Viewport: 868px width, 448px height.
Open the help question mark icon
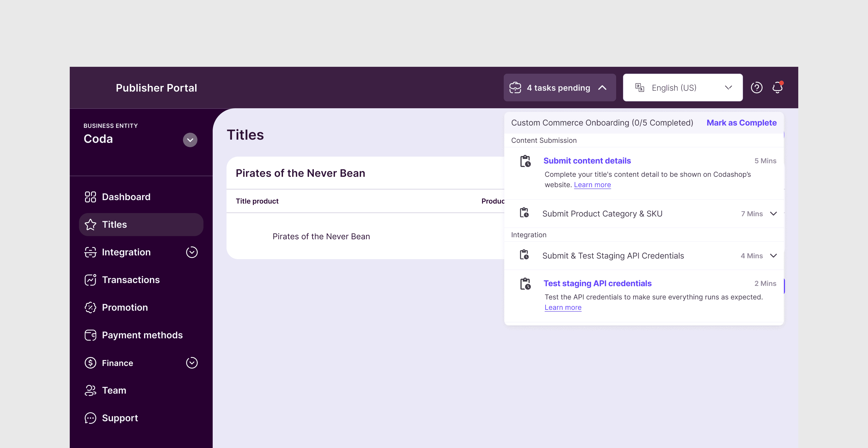(x=756, y=88)
